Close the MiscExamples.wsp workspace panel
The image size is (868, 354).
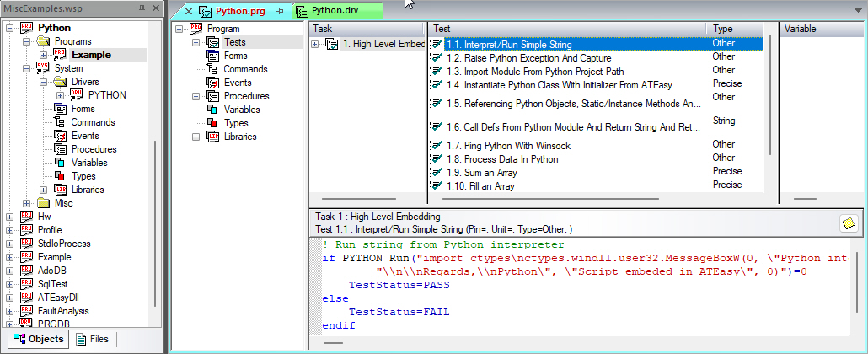(x=156, y=8)
